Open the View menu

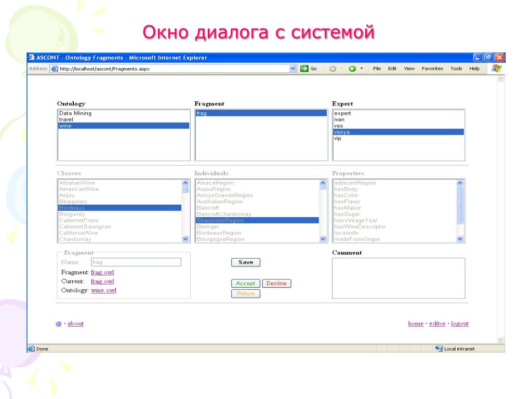409,69
